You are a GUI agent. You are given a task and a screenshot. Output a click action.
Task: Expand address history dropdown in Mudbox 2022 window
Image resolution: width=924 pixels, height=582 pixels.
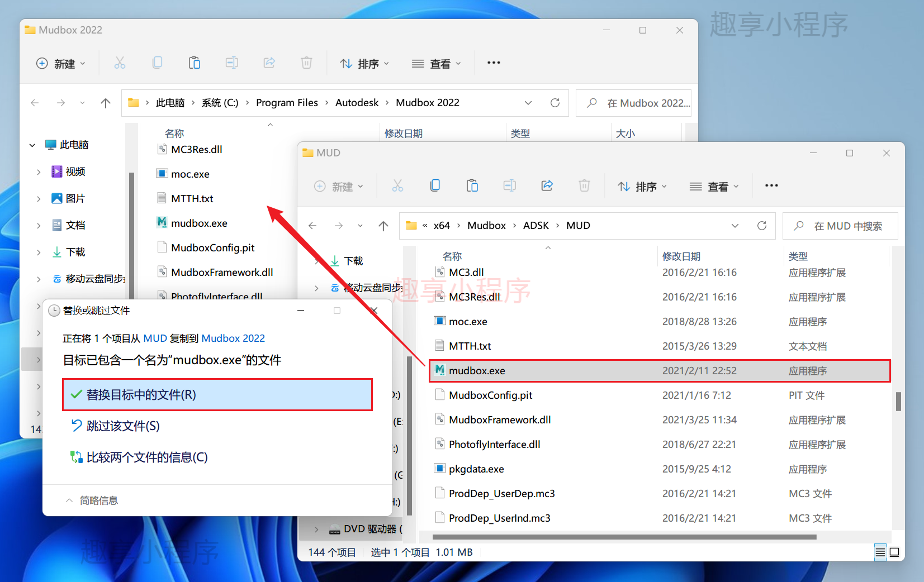pyautogui.click(x=528, y=103)
